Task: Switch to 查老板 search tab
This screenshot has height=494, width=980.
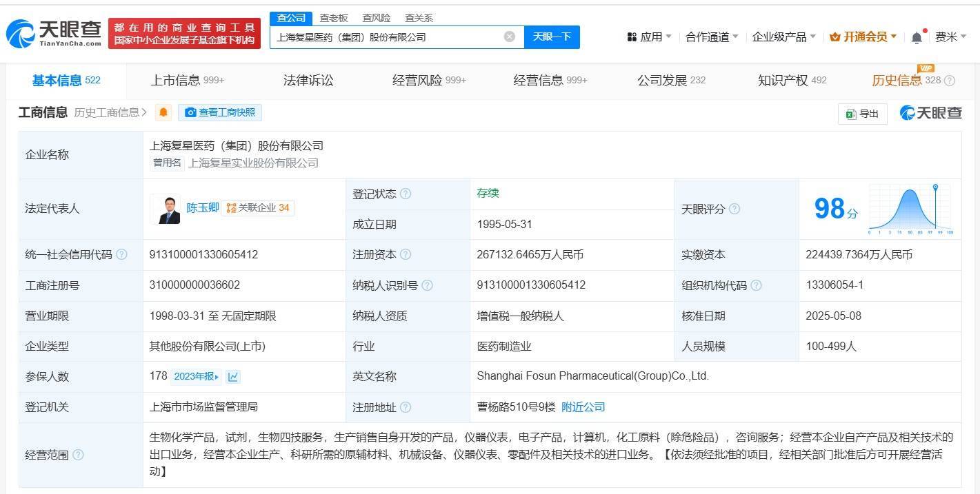Action: pyautogui.click(x=334, y=18)
